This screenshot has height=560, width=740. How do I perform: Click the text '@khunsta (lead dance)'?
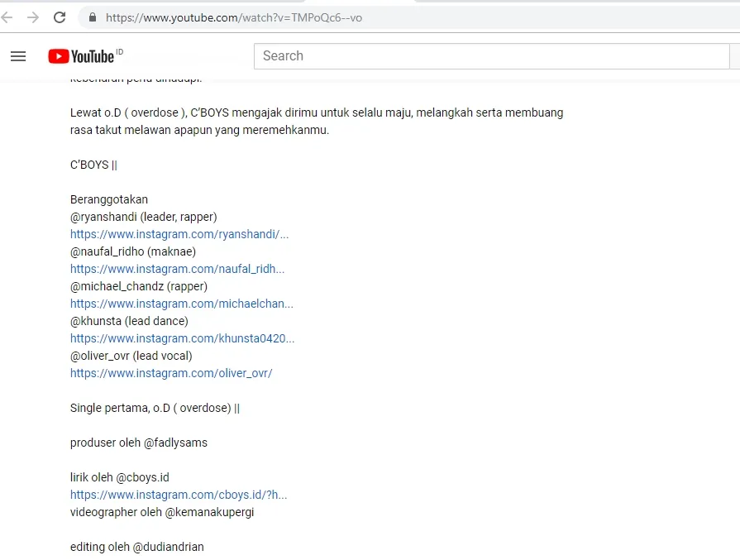129,321
